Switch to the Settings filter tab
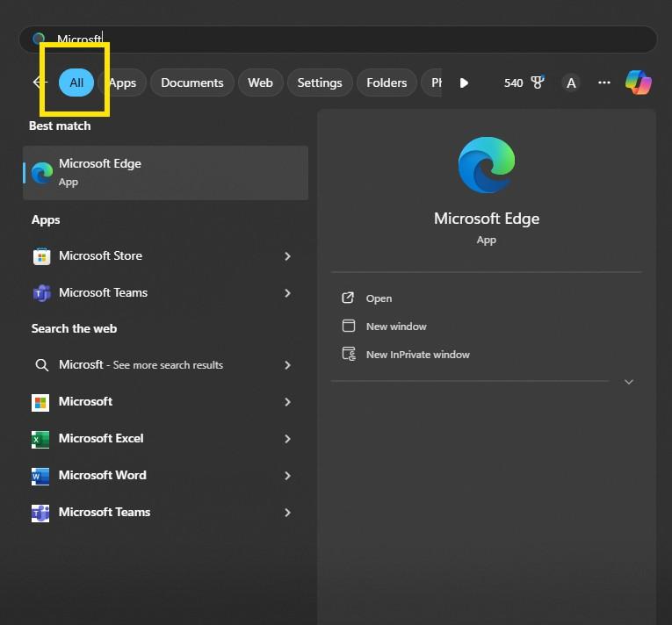The height and width of the screenshot is (625, 672). tap(320, 83)
